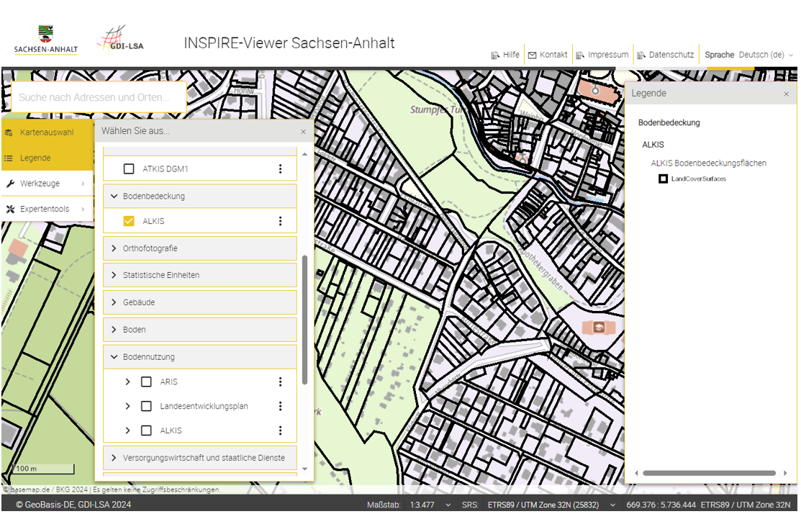This screenshot has height=532, width=801.
Task: Open the Impressum link
Action: pos(607,55)
